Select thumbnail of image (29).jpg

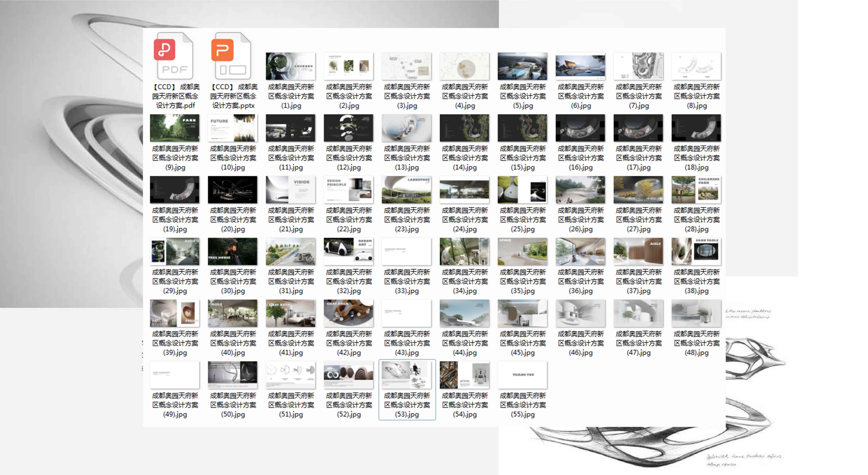click(175, 251)
